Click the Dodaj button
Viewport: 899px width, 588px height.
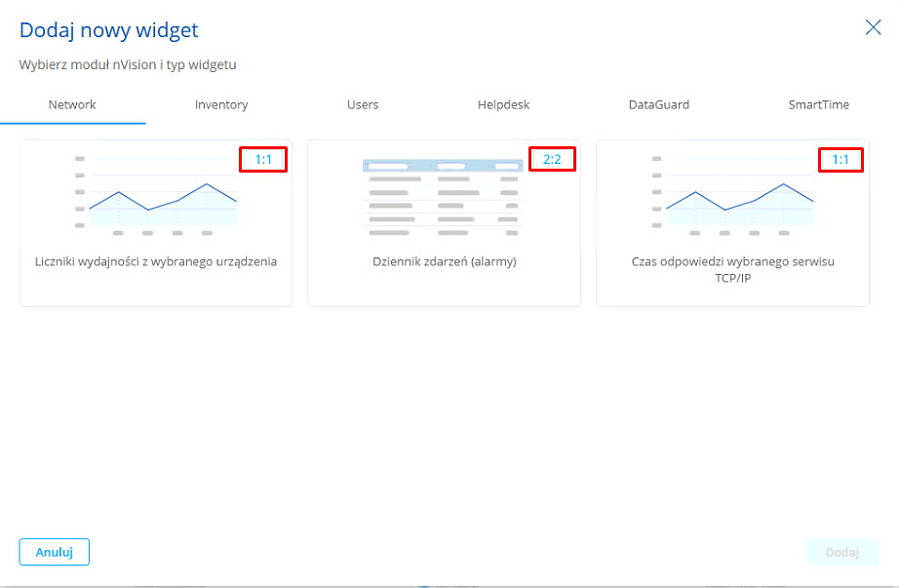(841, 552)
